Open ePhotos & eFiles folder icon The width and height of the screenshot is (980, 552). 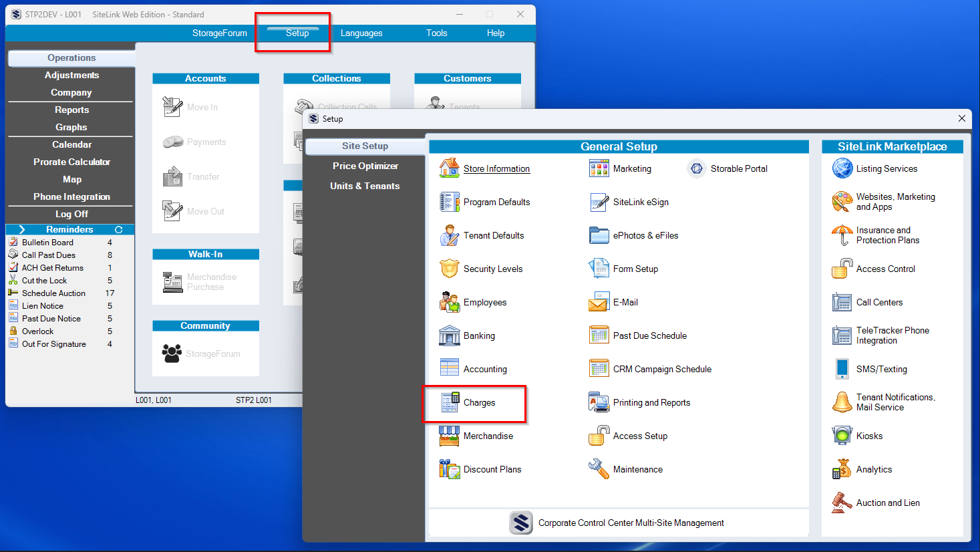[x=599, y=235]
